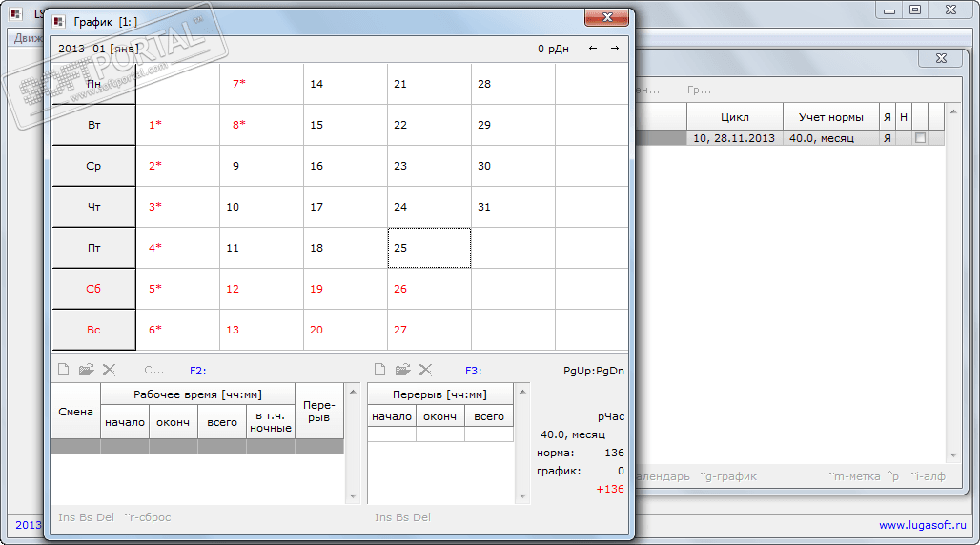The width and height of the screenshot is (980, 545).
Task: Click scroll up arrow of shift table
Action: pos(353,392)
